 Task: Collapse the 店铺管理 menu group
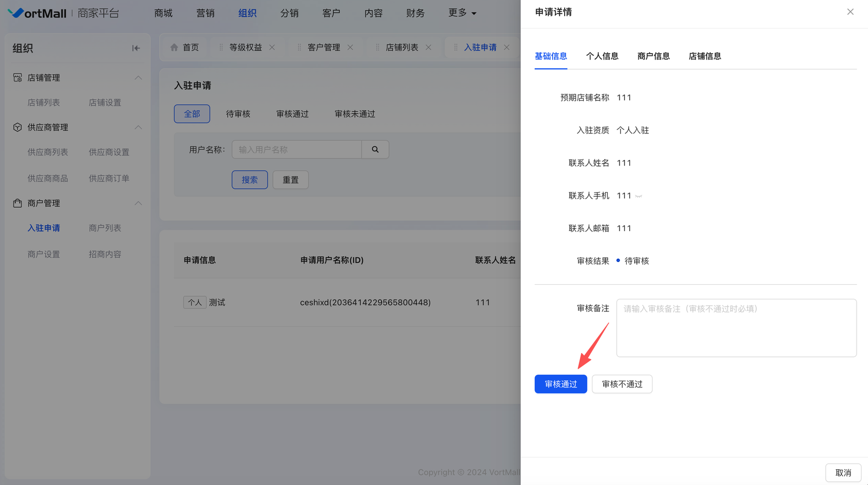click(x=138, y=78)
